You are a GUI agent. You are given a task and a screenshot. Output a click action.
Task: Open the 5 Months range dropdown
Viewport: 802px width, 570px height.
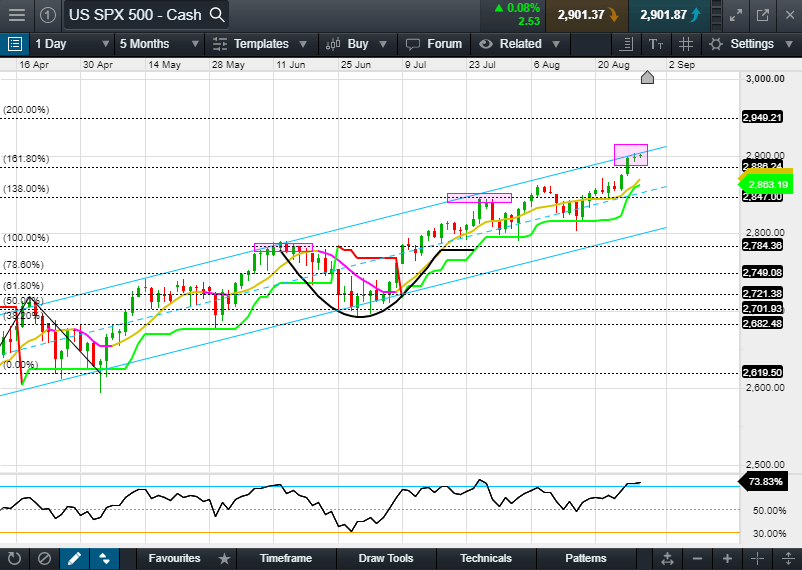[159, 44]
